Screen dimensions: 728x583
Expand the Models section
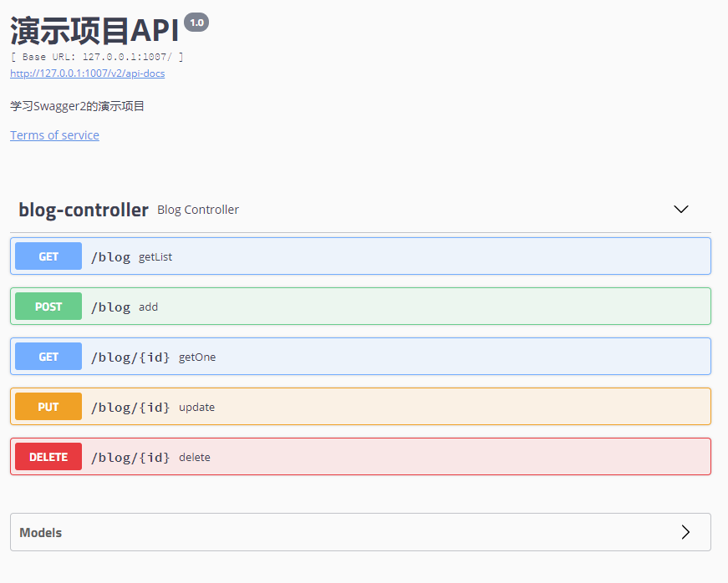(359, 531)
